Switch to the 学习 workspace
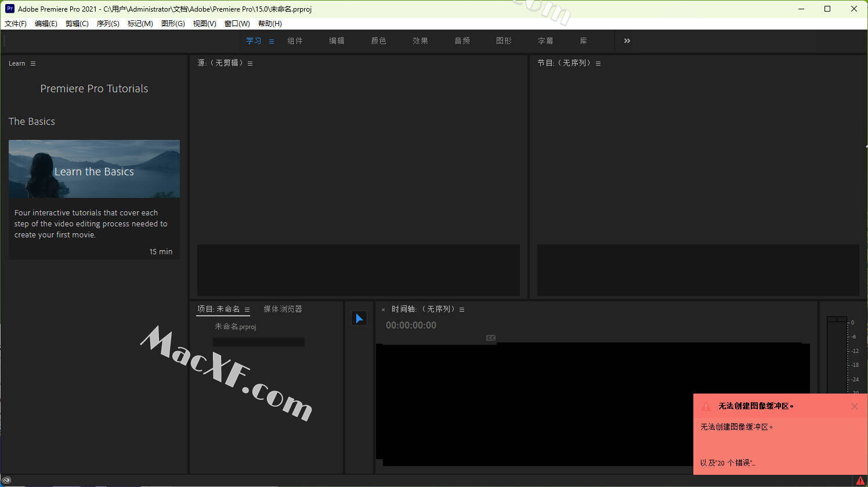868x487 pixels. tap(254, 41)
